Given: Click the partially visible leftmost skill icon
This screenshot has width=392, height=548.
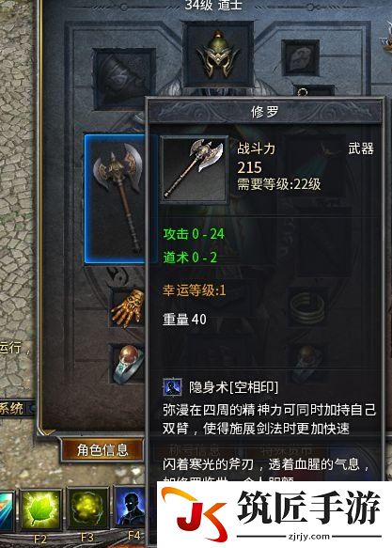Looking at the screenshot, I should click(7, 510).
